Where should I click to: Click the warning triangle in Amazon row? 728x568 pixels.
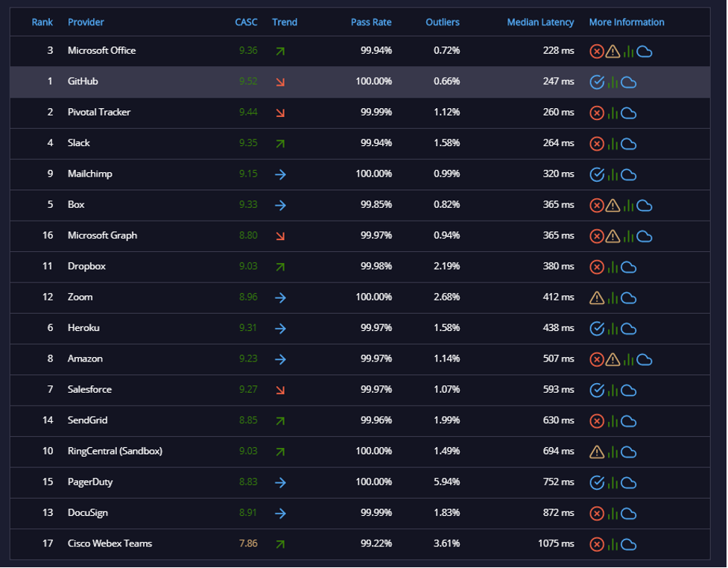pyautogui.click(x=613, y=359)
